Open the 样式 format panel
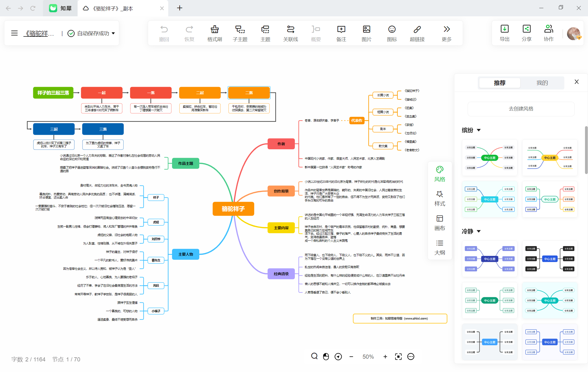Screen dimensions: 588x372 tap(440, 199)
